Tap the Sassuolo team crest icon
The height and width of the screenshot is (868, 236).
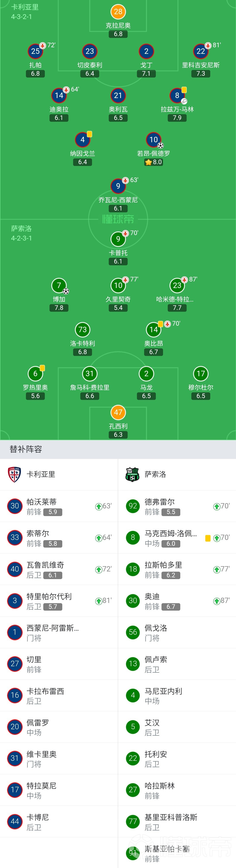click(132, 474)
